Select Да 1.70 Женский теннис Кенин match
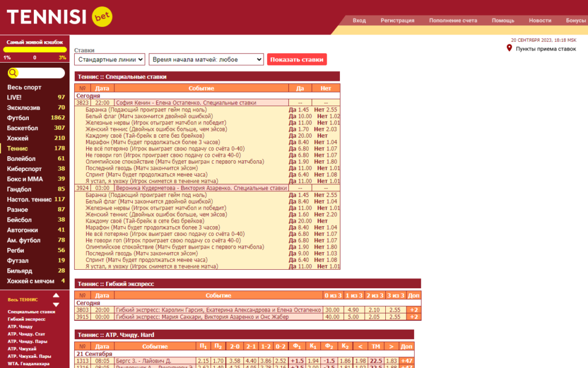The width and height of the screenshot is (588, 368). coord(299,129)
